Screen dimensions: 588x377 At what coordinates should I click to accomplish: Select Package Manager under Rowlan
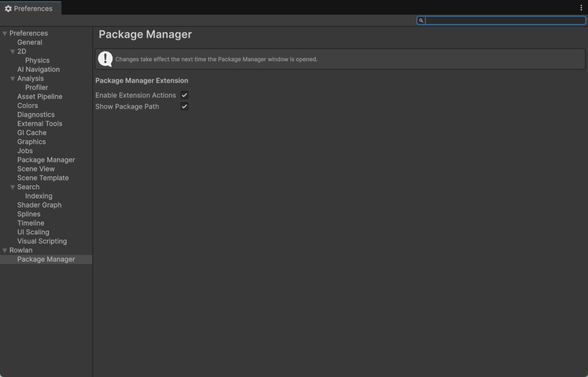click(46, 259)
